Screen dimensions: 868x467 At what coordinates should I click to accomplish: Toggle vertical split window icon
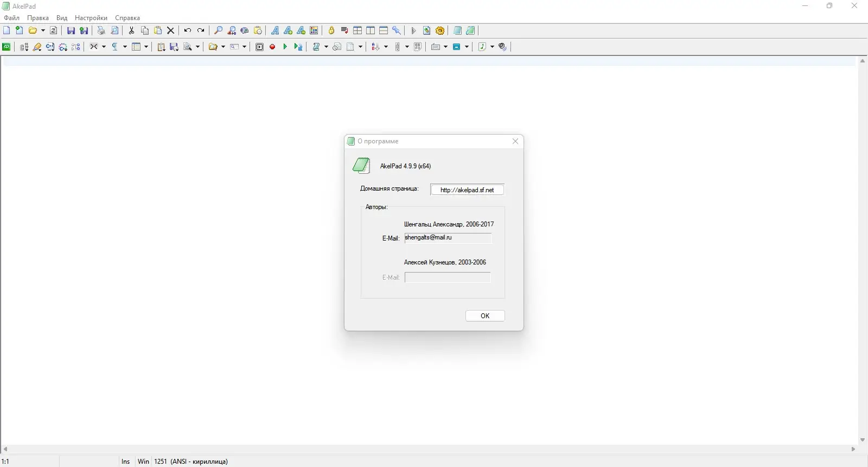tap(371, 30)
